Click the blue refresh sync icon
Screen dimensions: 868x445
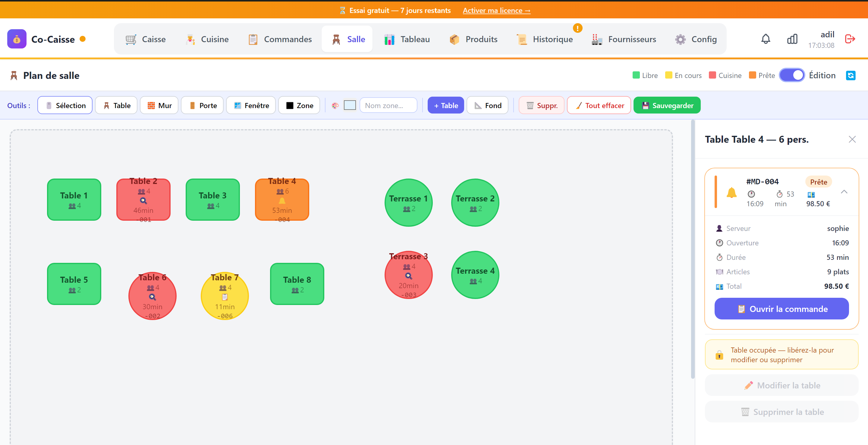click(851, 75)
